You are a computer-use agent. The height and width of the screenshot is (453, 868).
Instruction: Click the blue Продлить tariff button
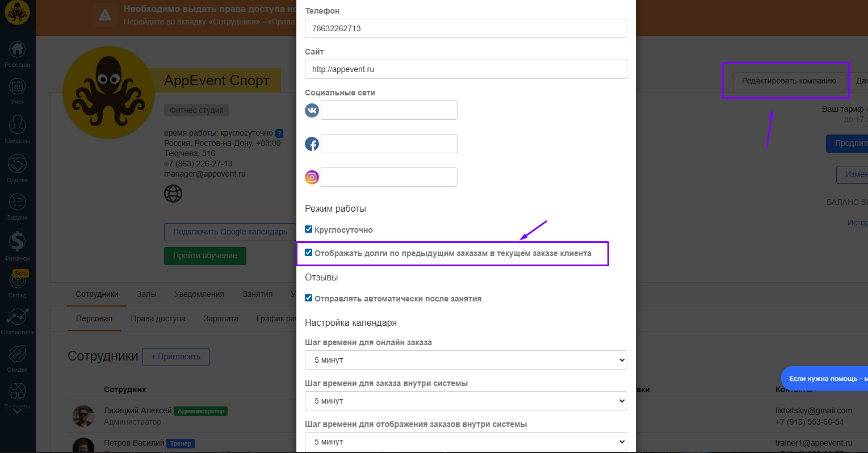click(847, 143)
